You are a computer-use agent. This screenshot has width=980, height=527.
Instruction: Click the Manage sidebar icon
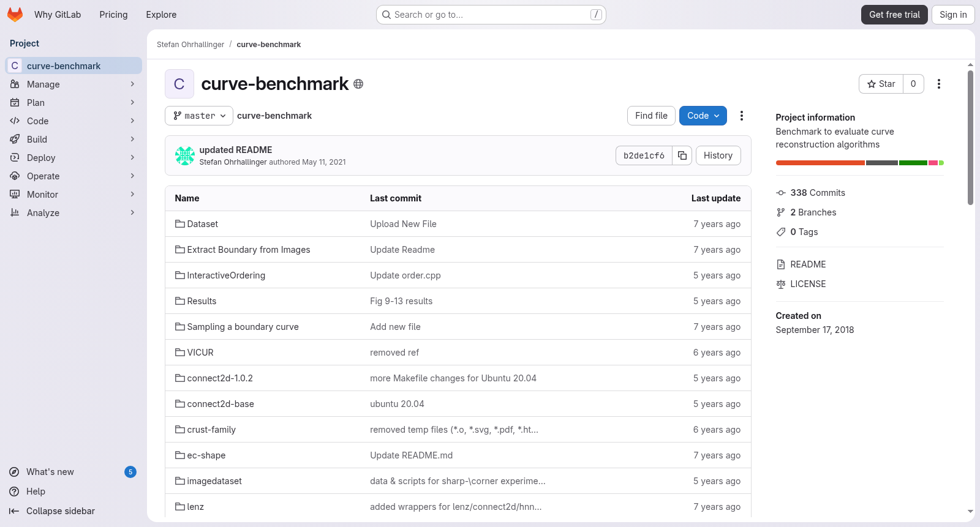(x=15, y=84)
